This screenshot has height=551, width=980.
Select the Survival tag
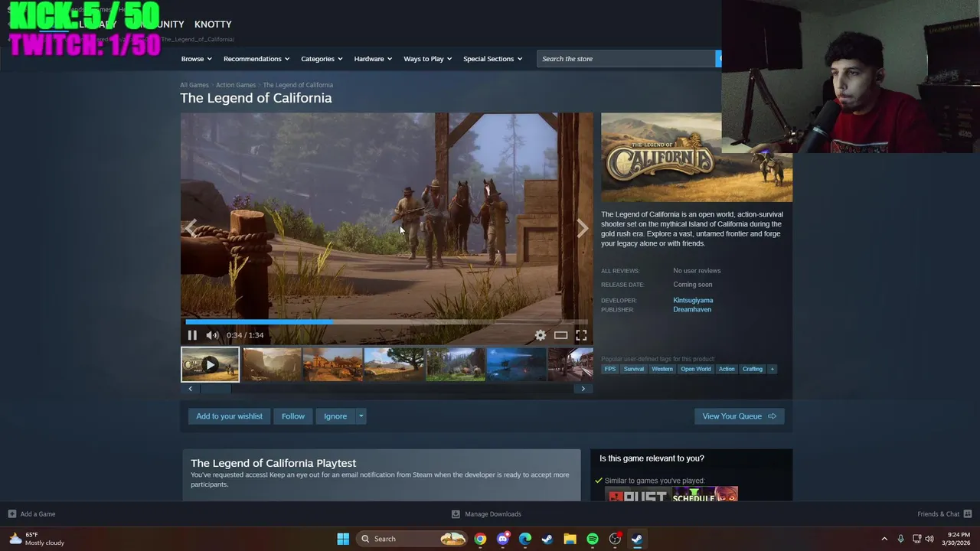634,369
